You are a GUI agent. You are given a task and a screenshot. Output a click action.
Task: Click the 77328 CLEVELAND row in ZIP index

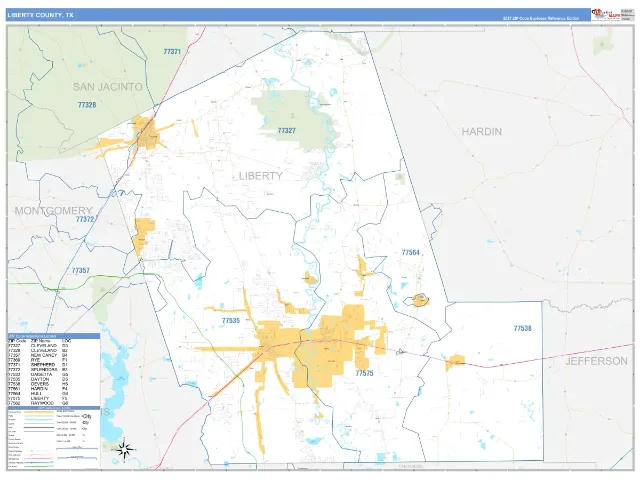point(38,350)
